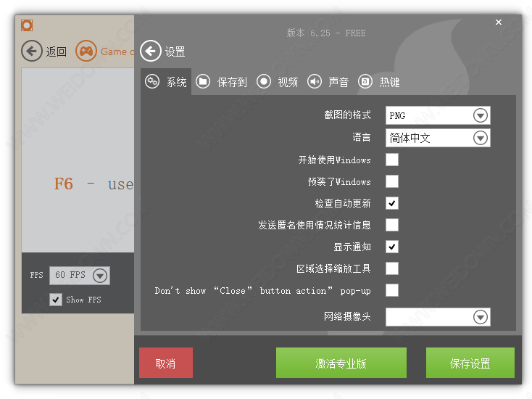Toggle the Show FPS checkbox
The height and width of the screenshot is (399, 532).
(56, 300)
